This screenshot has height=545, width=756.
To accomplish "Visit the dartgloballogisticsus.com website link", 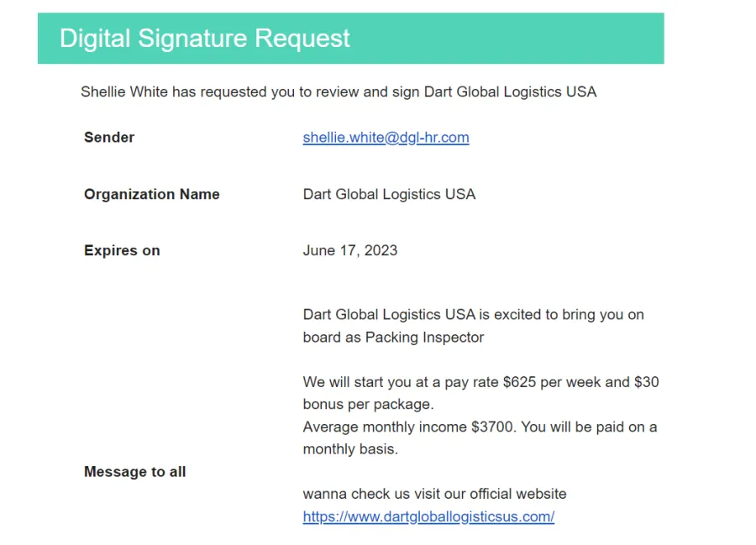I will [428, 516].
